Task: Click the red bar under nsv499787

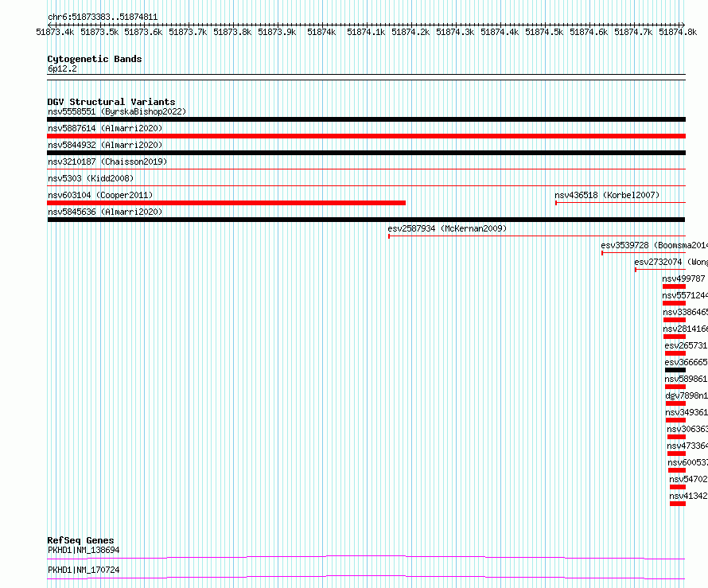Action: pos(674,286)
